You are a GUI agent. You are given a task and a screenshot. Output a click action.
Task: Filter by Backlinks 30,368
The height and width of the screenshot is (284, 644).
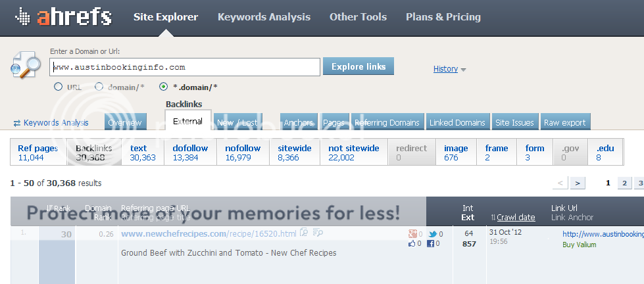(94, 153)
